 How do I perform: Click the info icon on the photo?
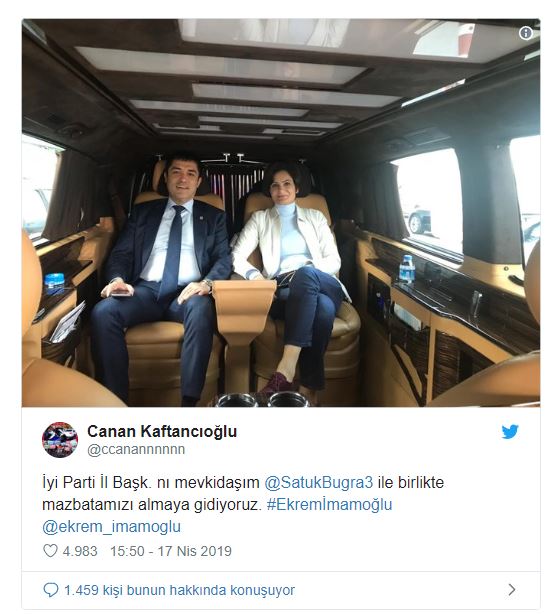click(526, 33)
